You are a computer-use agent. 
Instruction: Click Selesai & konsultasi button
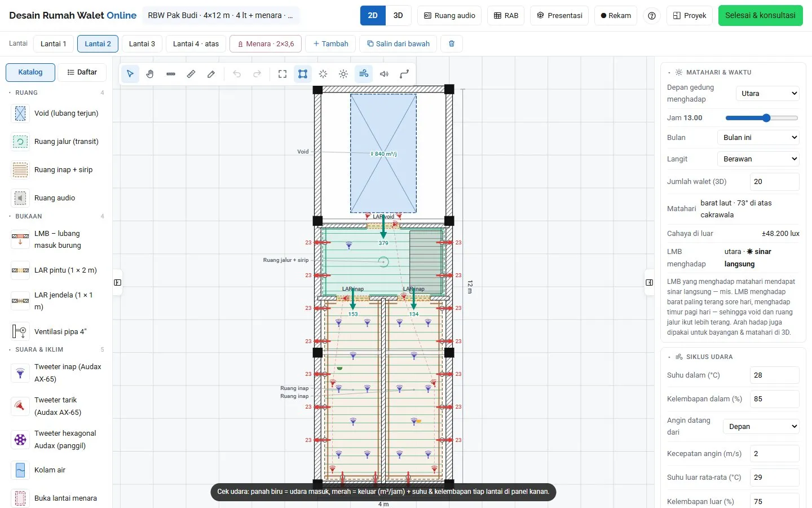tap(760, 16)
